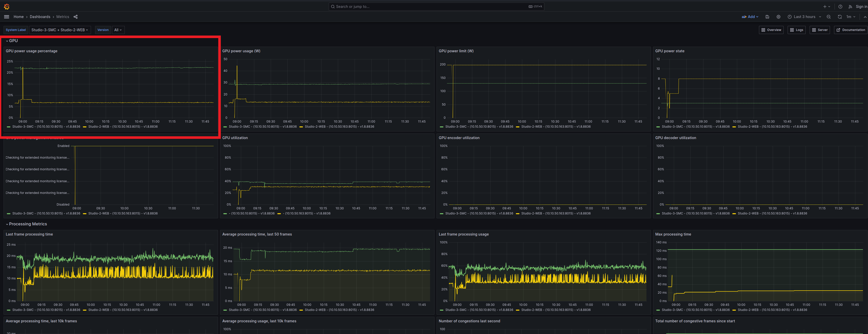Click the Version variable label
868x334 pixels.
tap(103, 30)
